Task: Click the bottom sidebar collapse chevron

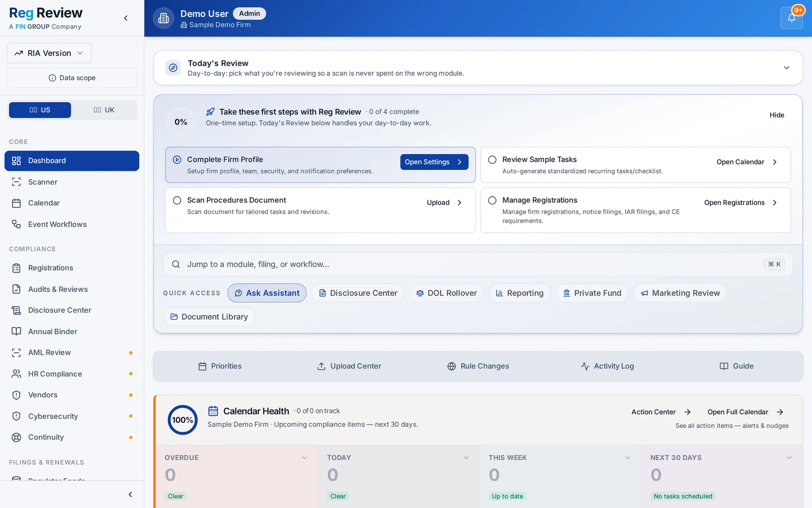Action: [130, 494]
